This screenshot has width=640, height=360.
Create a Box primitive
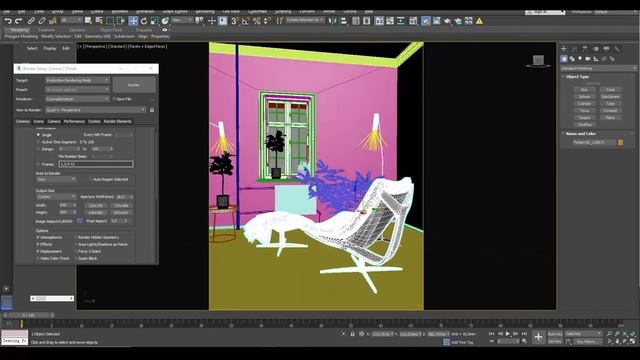[x=584, y=89]
